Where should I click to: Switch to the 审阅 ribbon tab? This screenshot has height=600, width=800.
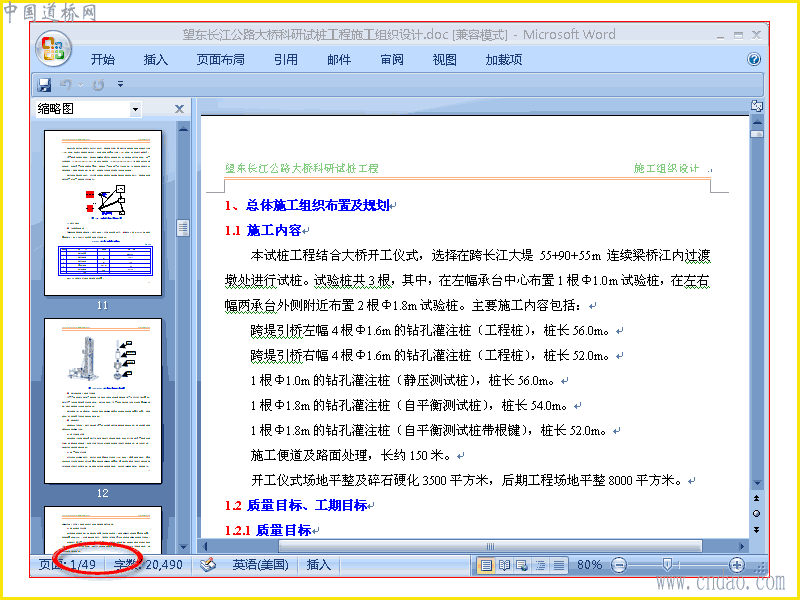coord(391,60)
